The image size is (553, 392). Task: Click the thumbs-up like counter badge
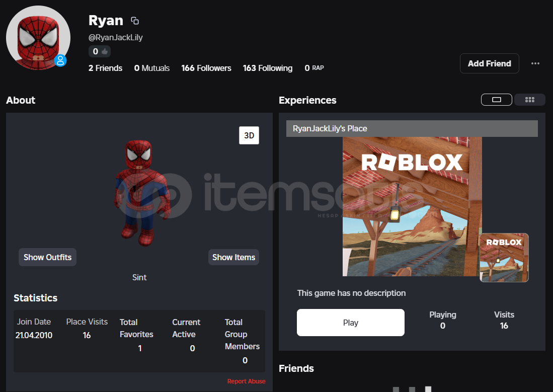pyautogui.click(x=100, y=51)
